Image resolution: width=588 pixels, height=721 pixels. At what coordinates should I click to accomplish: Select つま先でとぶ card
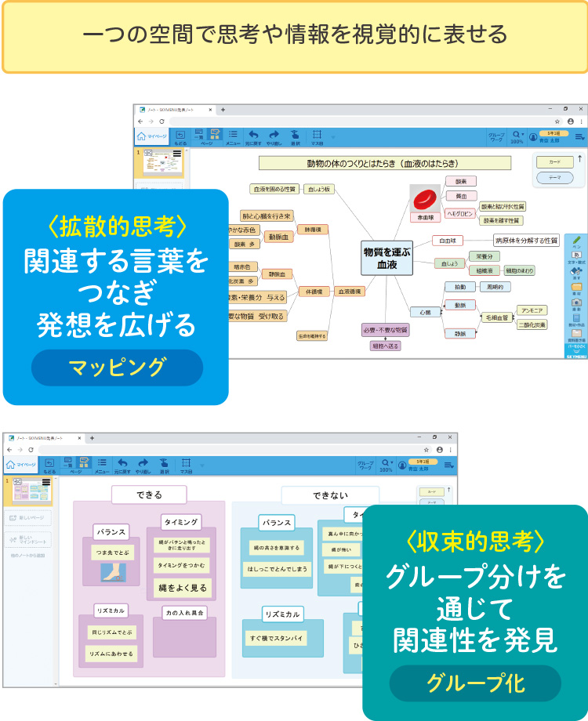click(113, 553)
